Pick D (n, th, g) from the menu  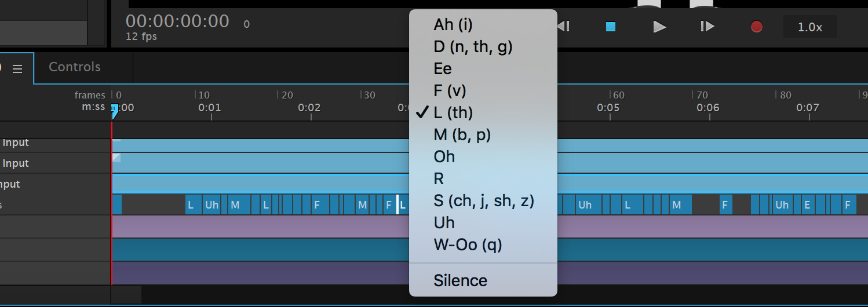[x=473, y=47]
